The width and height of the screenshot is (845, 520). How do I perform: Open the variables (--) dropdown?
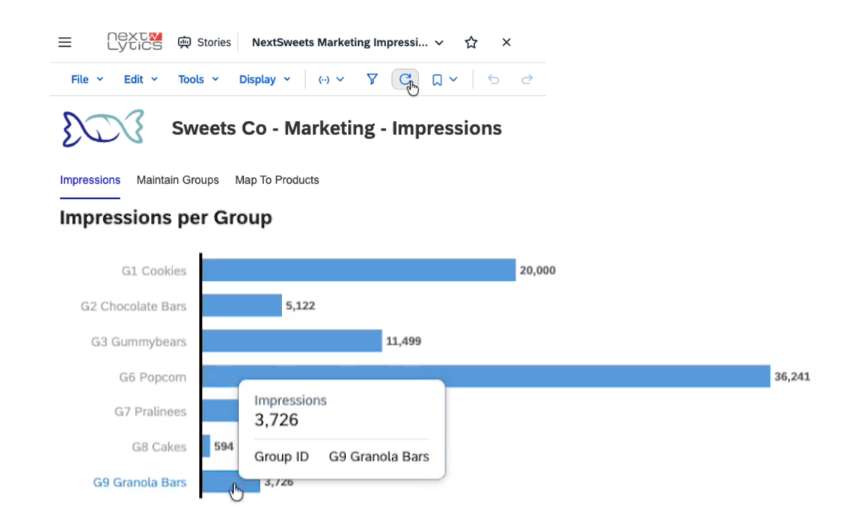click(331, 79)
